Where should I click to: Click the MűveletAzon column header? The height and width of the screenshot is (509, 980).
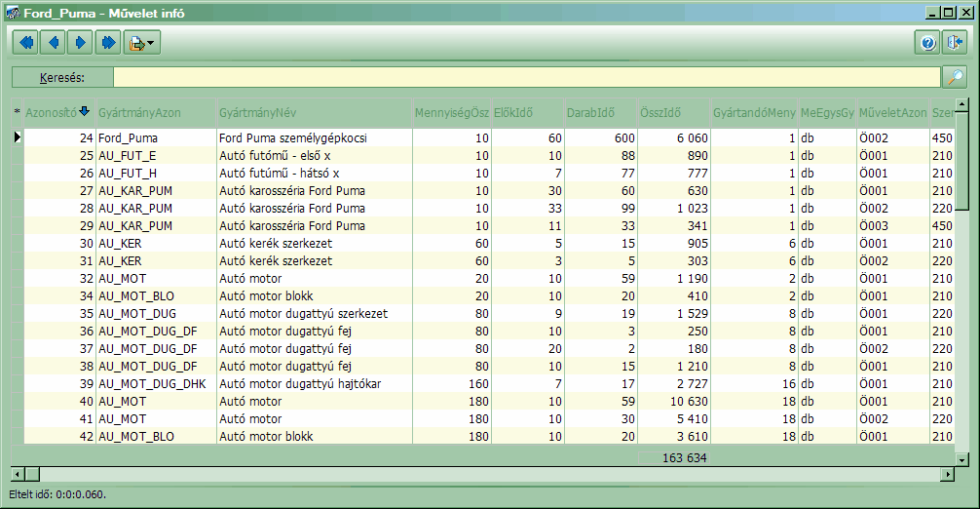[x=892, y=112]
